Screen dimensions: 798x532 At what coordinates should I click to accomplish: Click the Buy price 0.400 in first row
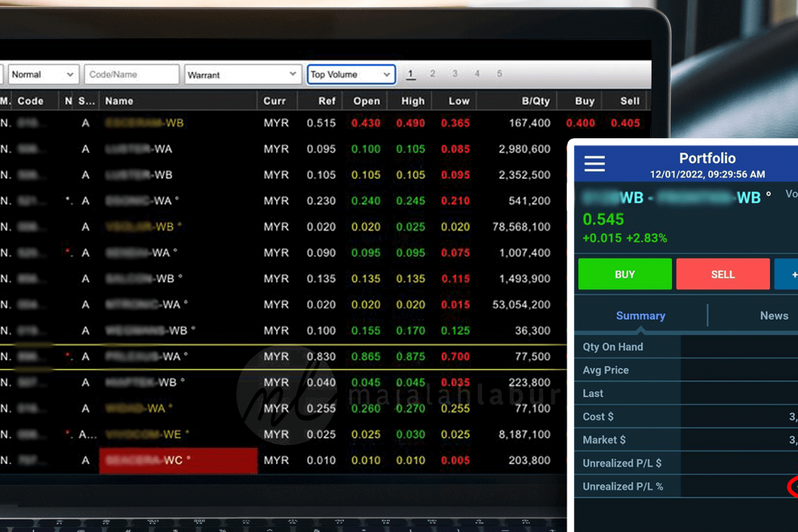[581, 123]
